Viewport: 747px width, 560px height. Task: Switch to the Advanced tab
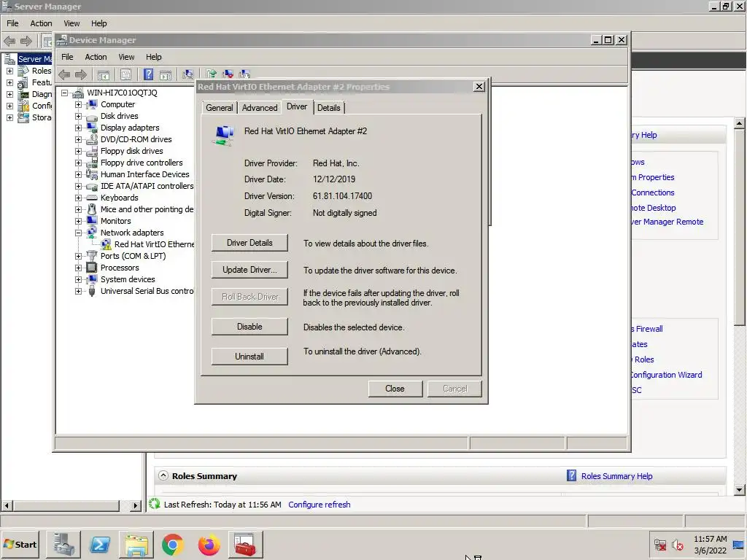pos(260,108)
